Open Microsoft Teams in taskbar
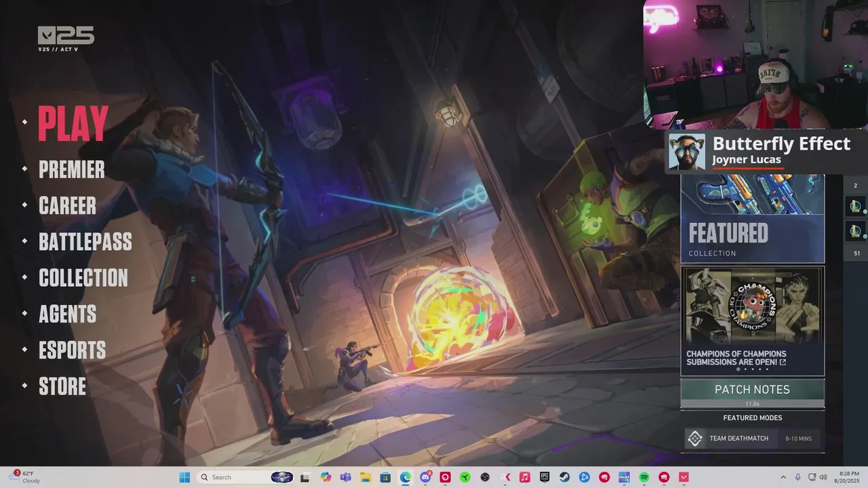This screenshot has width=868, height=488. (x=346, y=477)
